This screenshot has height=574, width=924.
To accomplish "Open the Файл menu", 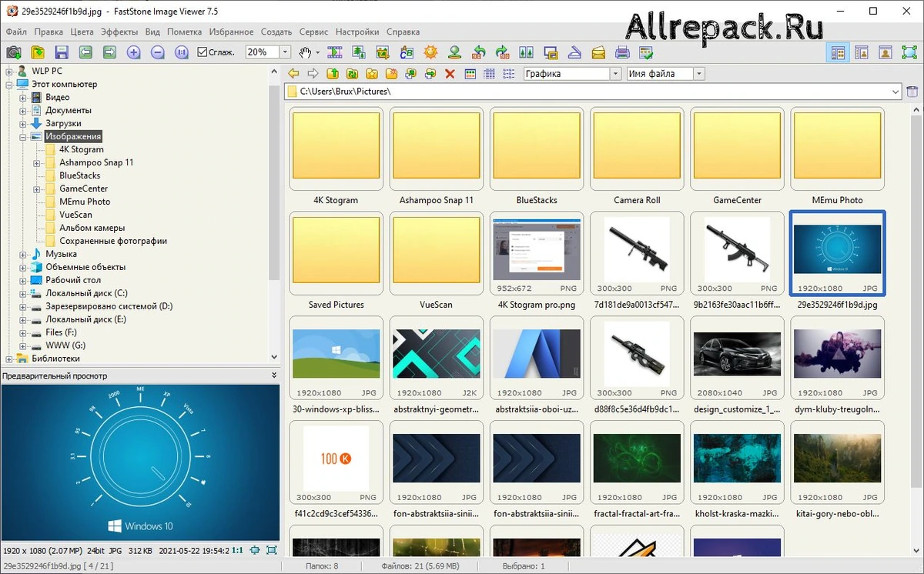I will click(x=16, y=32).
